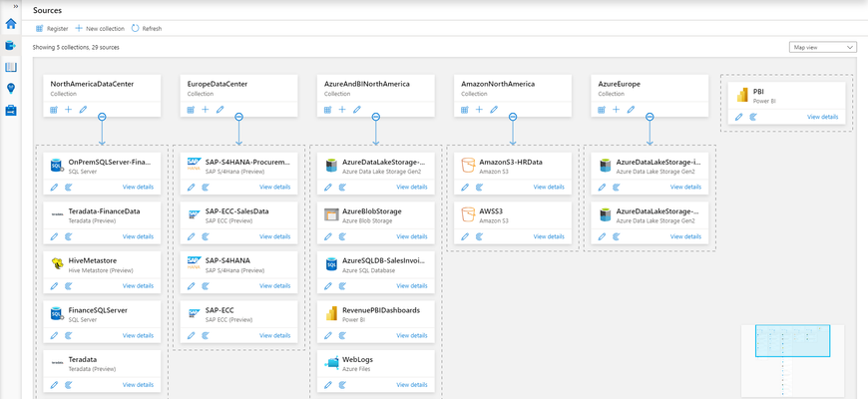Click edit pencil on Teradata-FinanceData source
The height and width of the screenshot is (399, 868).
pos(54,236)
